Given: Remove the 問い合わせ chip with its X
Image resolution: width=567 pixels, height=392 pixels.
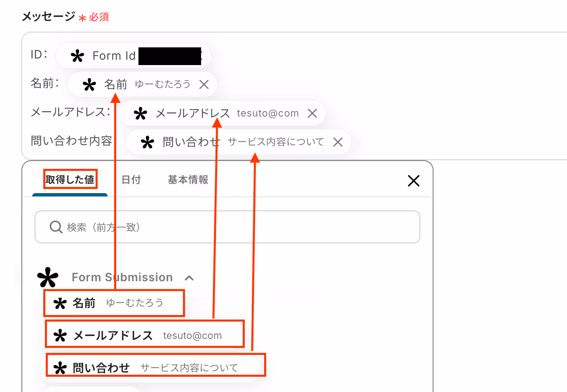Looking at the screenshot, I should coord(338,142).
